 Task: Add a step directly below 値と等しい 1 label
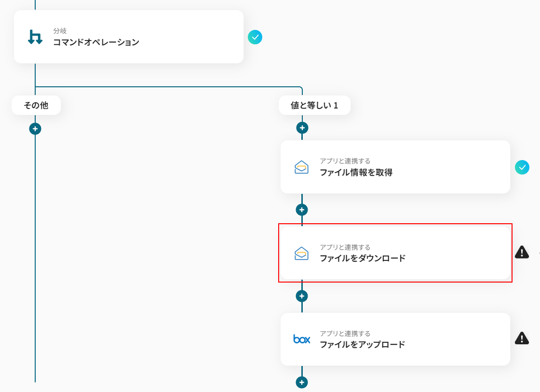click(302, 128)
